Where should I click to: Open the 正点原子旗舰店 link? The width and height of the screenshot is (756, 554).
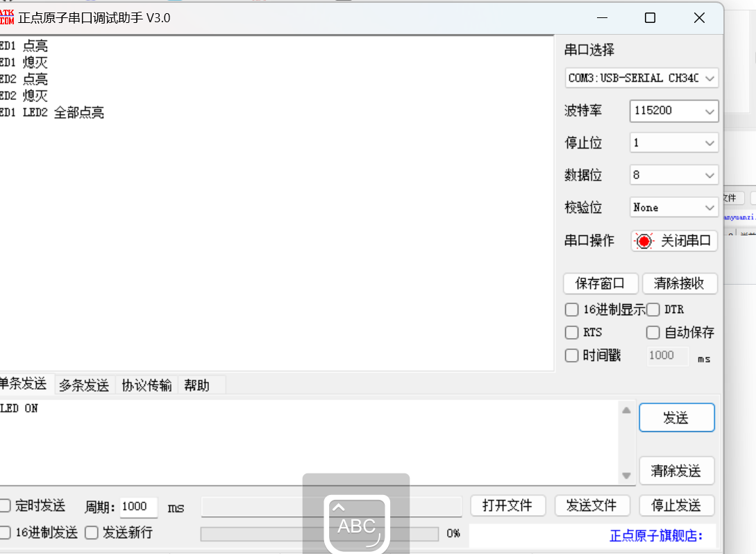[656, 536]
